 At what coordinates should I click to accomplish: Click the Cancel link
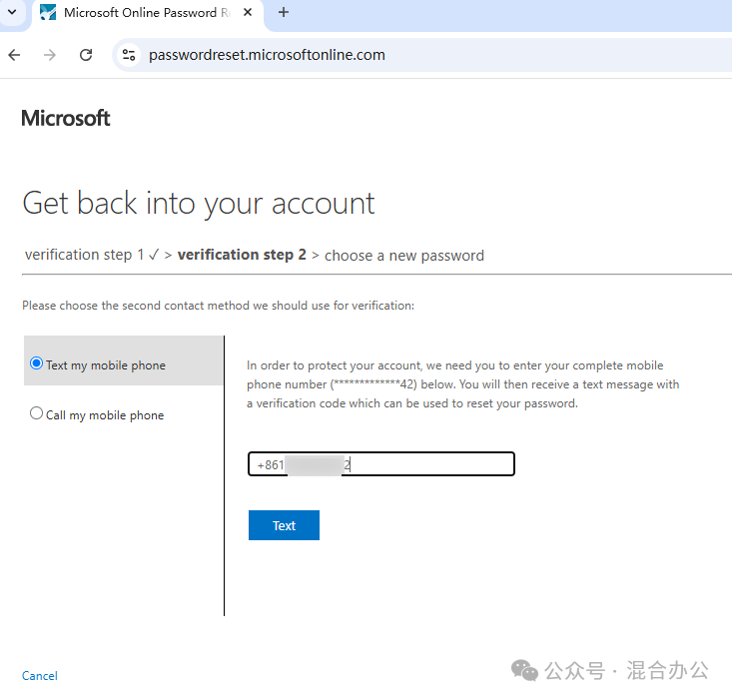coord(40,676)
